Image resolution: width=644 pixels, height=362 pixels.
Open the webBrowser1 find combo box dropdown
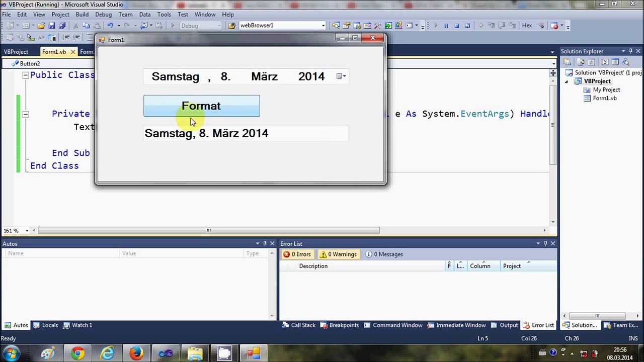[324, 26]
